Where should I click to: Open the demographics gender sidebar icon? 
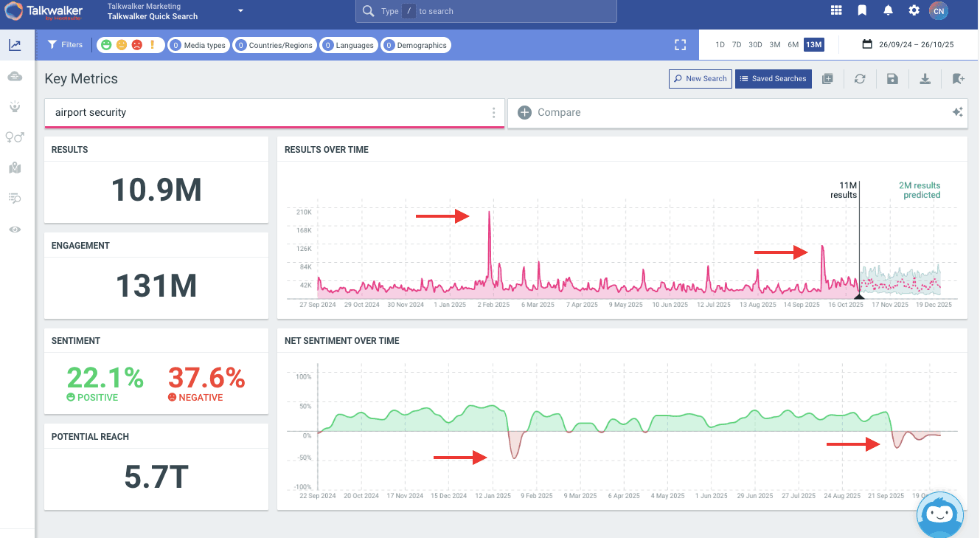(15, 137)
